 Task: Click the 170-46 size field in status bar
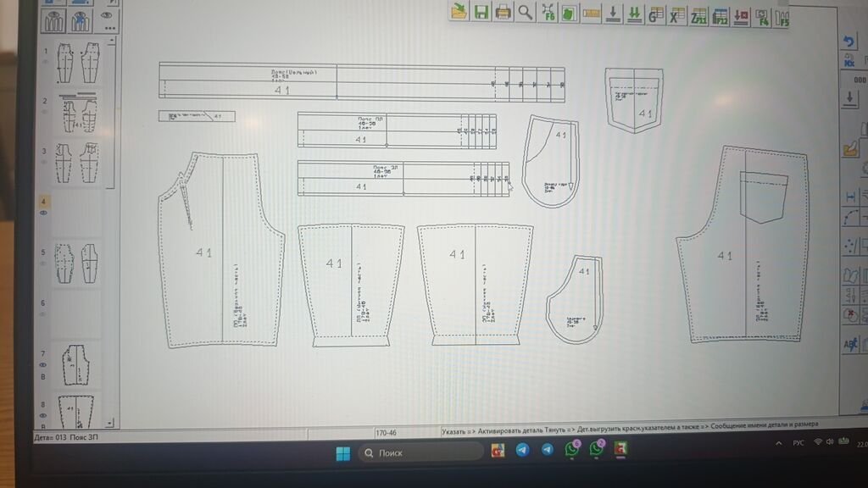tap(407, 433)
